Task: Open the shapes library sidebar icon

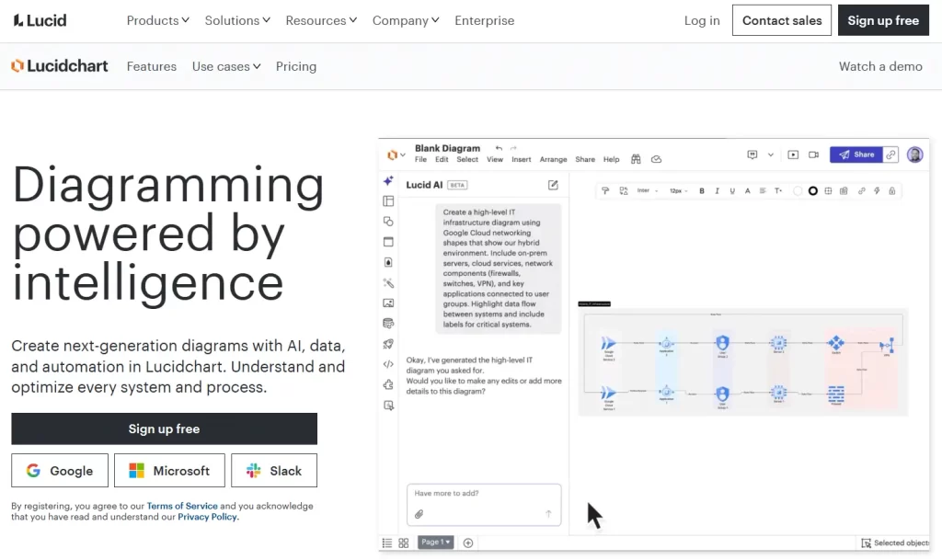Action: point(388,222)
